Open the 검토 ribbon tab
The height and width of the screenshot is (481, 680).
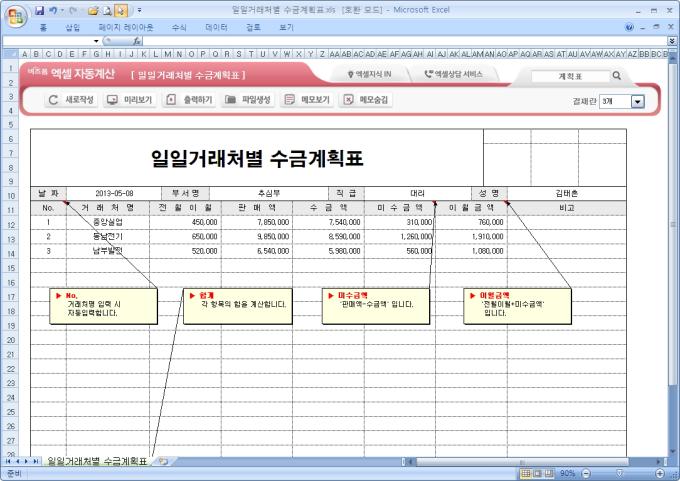tap(253, 27)
